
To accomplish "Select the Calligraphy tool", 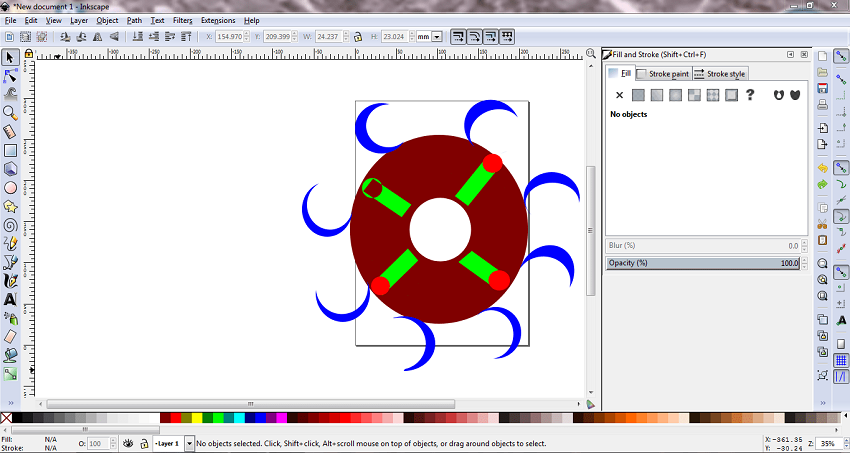I will click(x=10, y=281).
